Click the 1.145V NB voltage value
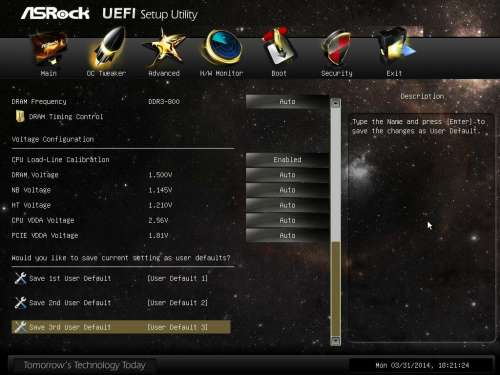500x375 pixels. [x=160, y=190]
